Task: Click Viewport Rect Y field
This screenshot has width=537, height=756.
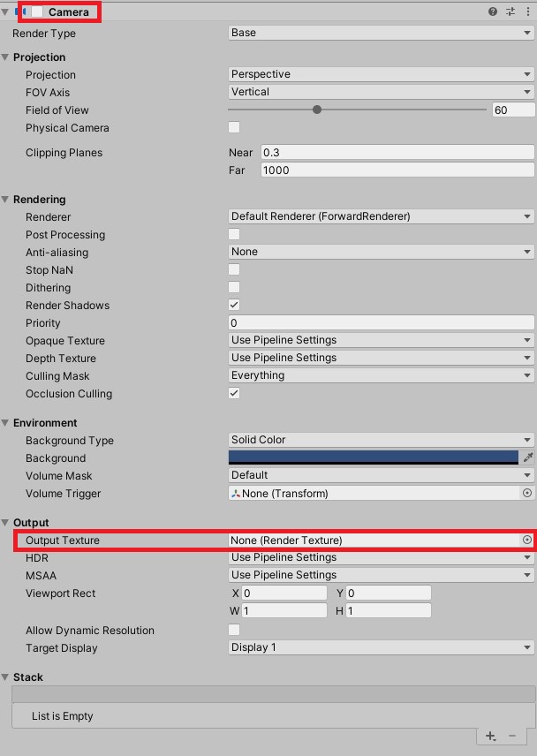Action: 389,593
